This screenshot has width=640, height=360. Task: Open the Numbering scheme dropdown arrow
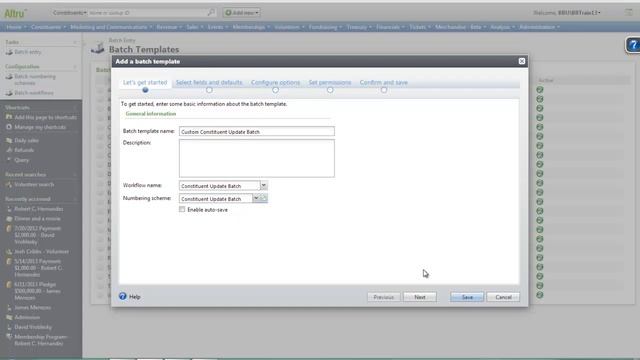click(x=256, y=198)
